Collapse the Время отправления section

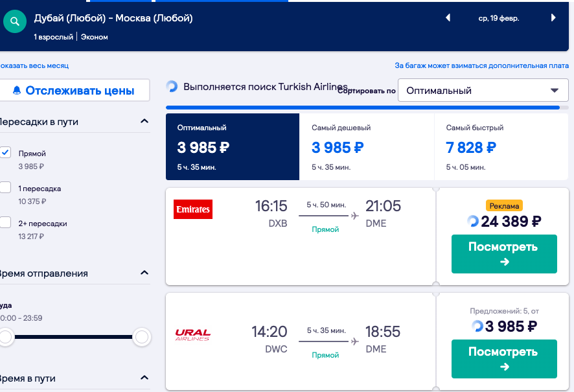click(x=144, y=273)
